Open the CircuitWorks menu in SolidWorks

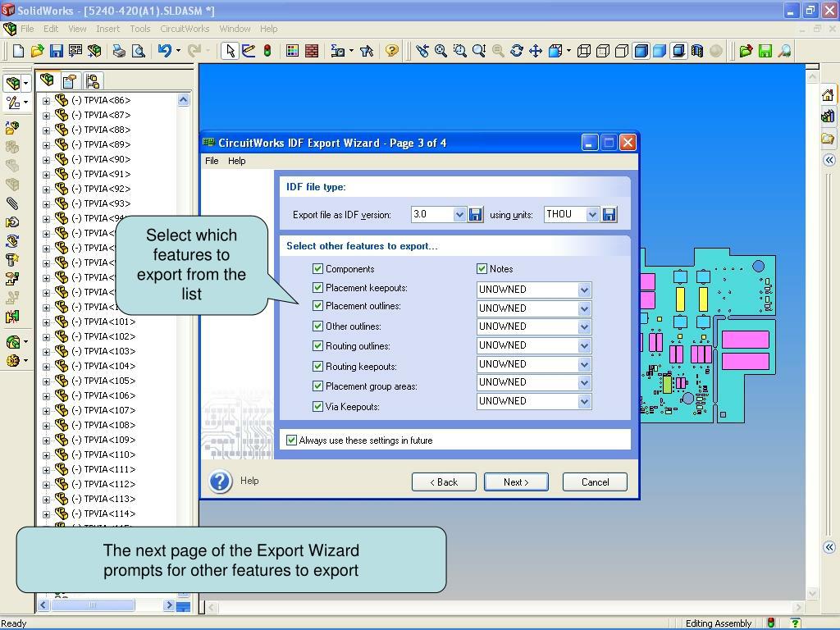[x=185, y=29]
